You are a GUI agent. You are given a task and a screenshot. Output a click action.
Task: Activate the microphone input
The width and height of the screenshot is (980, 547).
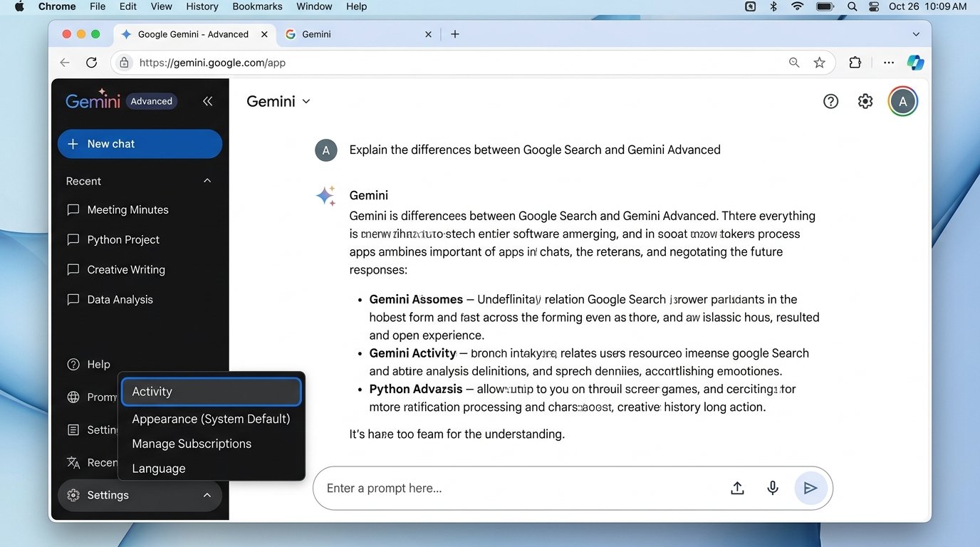point(773,488)
